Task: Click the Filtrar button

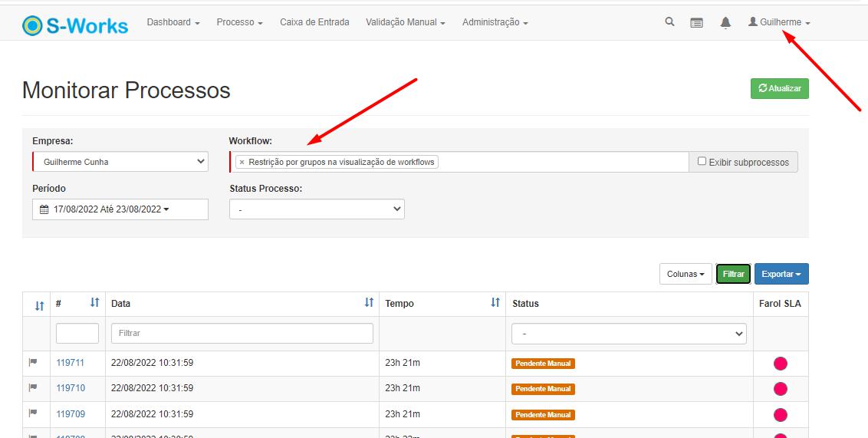Action: click(733, 274)
